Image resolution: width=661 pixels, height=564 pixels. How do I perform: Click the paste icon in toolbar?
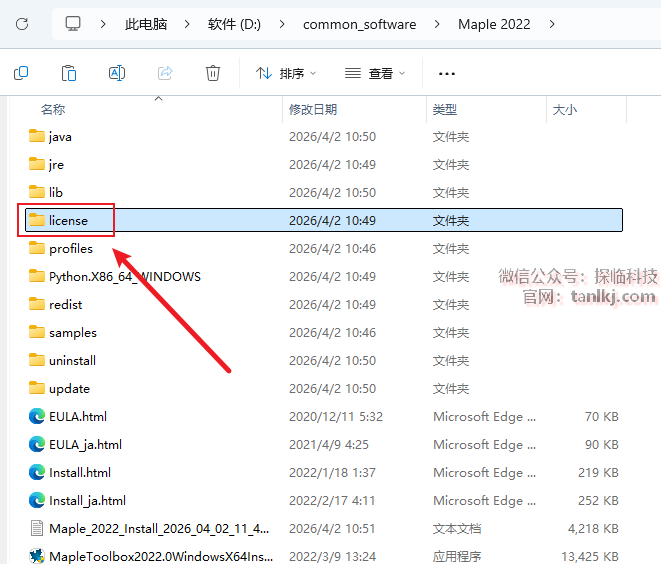[x=69, y=73]
